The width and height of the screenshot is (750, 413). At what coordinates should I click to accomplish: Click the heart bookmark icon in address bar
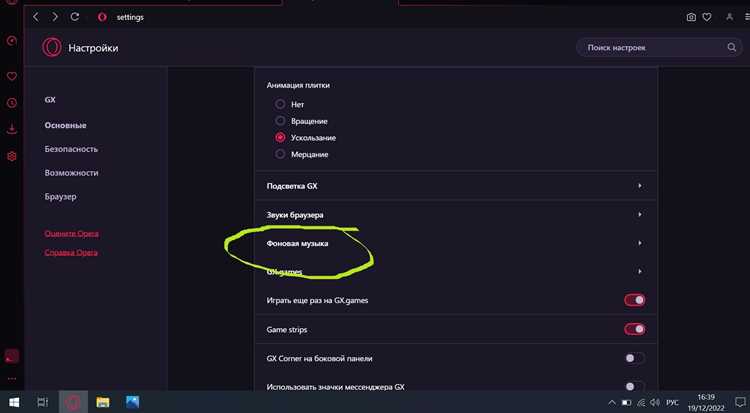[x=706, y=17]
